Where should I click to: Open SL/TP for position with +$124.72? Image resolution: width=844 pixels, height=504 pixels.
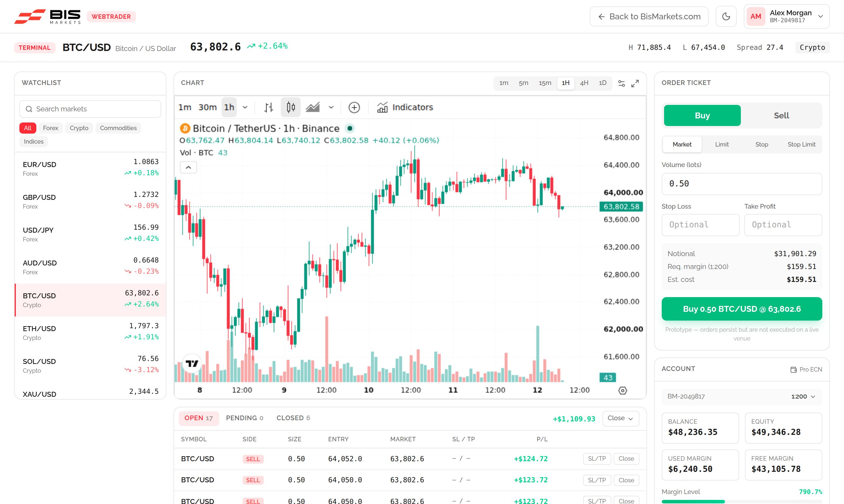click(x=597, y=459)
